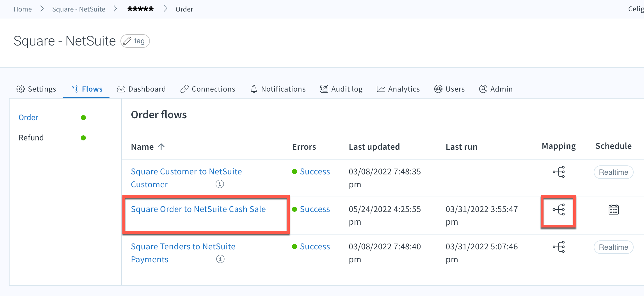Click the Last updated column header
The image size is (644, 296).
pyautogui.click(x=374, y=147)
